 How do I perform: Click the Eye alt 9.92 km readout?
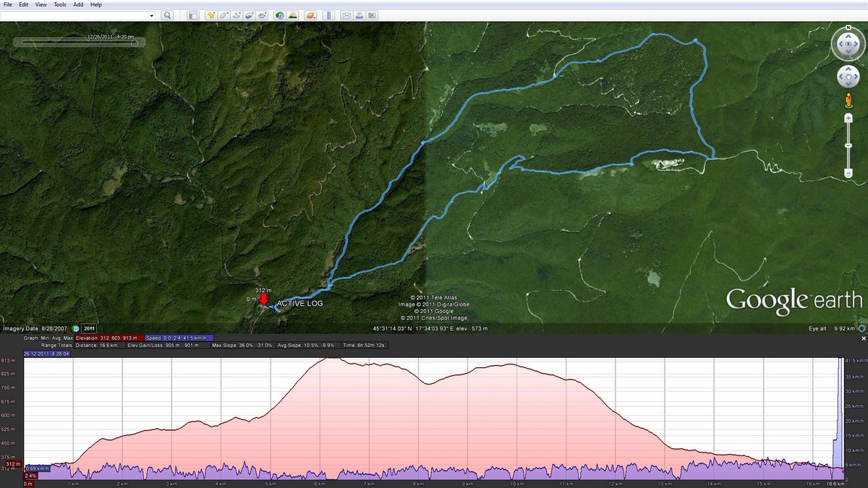pyautogui.click(x=833, y=329)
